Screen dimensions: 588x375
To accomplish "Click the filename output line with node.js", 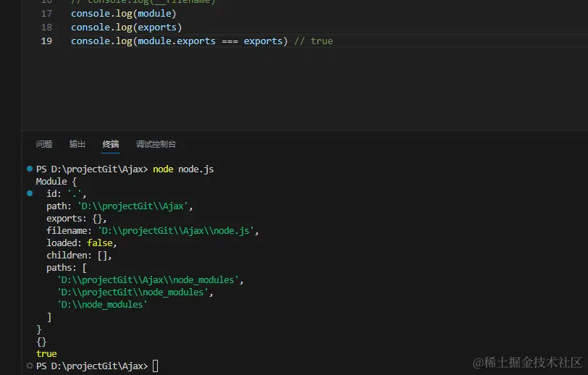I will pyautogui.click(x=152, y=231).
